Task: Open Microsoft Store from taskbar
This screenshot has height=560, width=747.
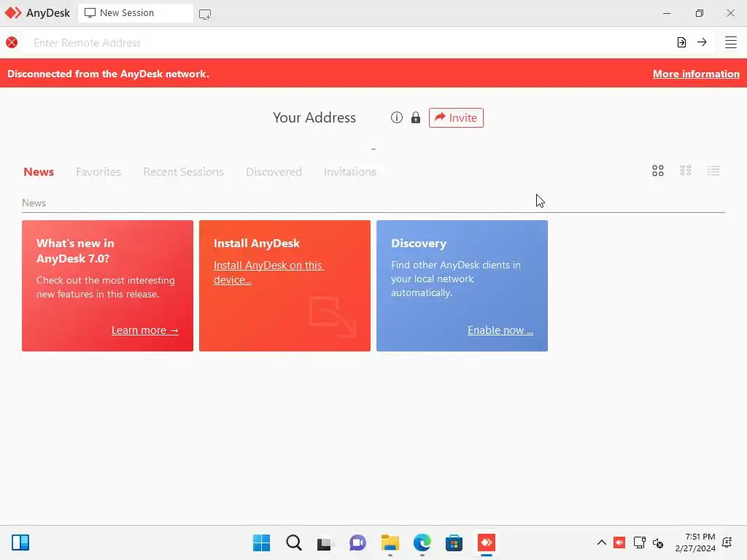Action: pyautogui.click(x=454, y=542)
